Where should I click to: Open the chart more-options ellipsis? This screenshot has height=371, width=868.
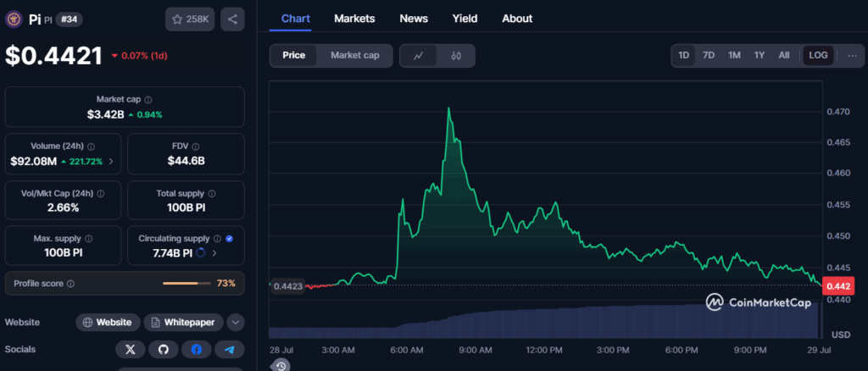tap(852, 55)
